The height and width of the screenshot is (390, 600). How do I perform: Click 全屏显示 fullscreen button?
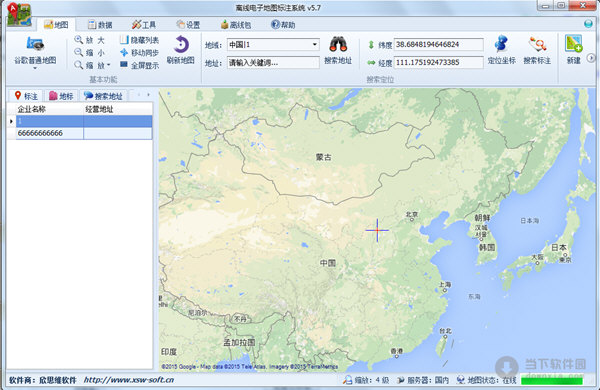139,65
